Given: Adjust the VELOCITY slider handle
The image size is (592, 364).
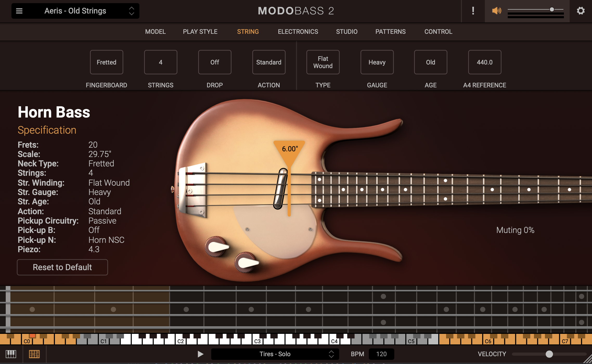Looking at the screenshot, I should click(x=549, y=354).
